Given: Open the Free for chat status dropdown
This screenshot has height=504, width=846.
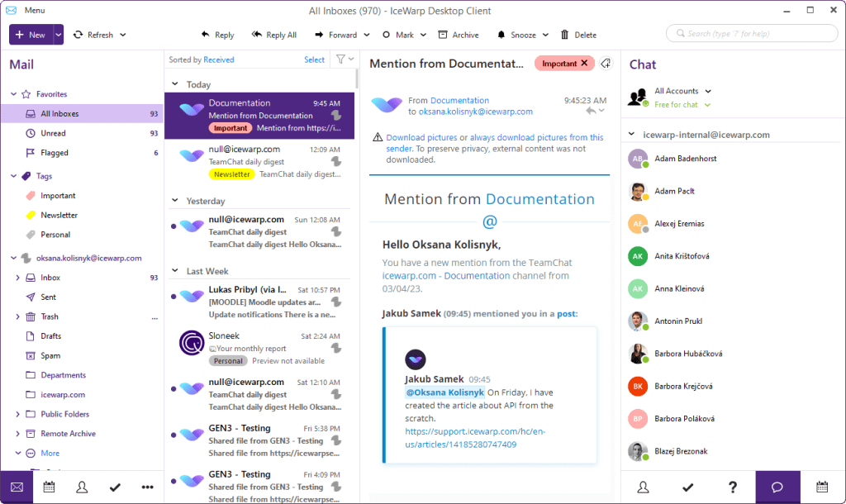Looking at the screenshot, I should click(x=707, y=105).
